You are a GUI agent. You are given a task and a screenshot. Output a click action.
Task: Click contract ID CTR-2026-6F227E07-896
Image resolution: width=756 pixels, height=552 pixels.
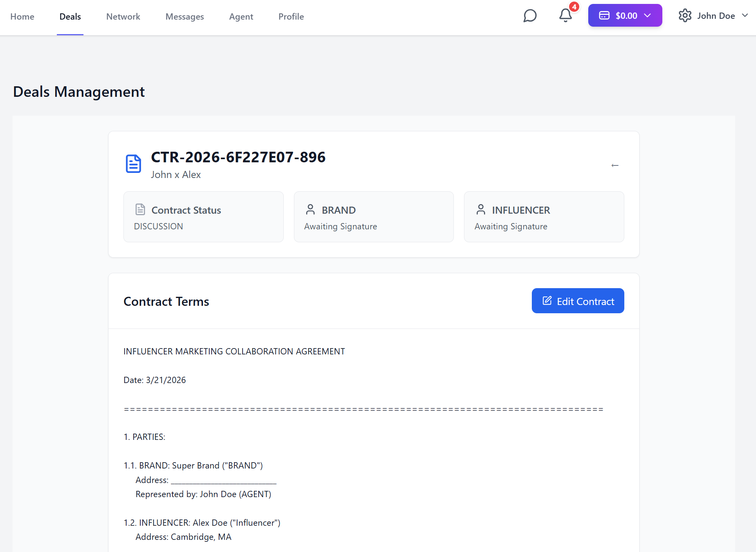(238, 157)
